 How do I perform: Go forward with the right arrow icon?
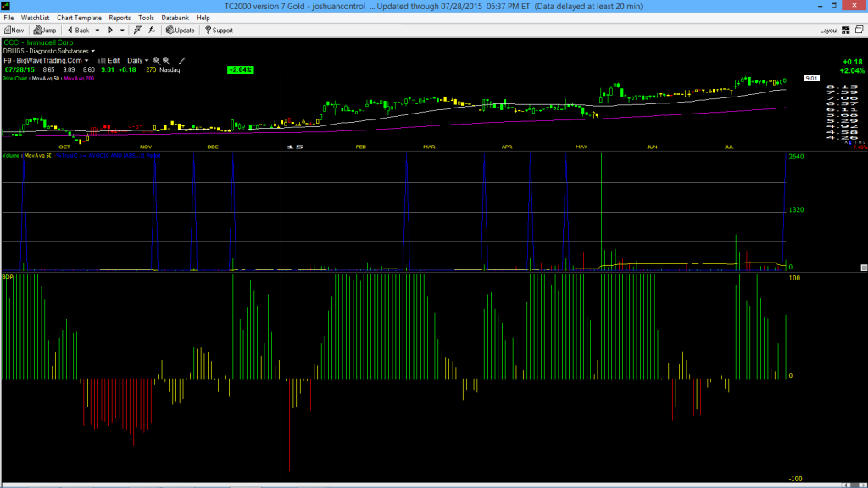click(110, 30)
